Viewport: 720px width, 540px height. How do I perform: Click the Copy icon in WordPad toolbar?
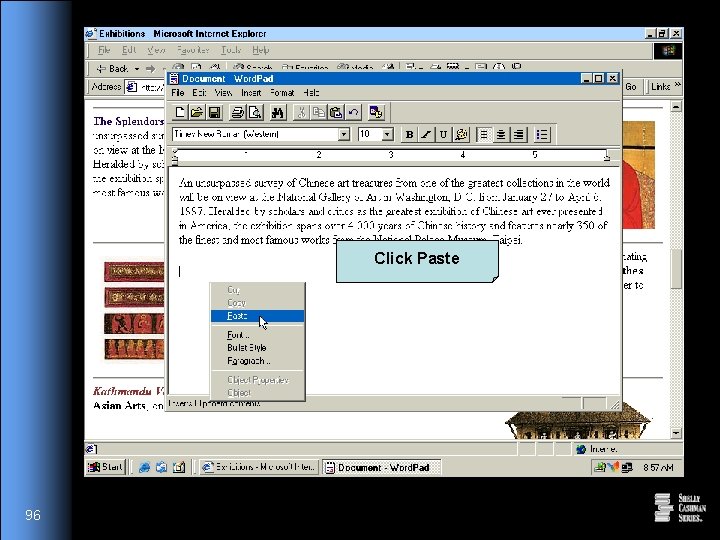click(319, 112)
